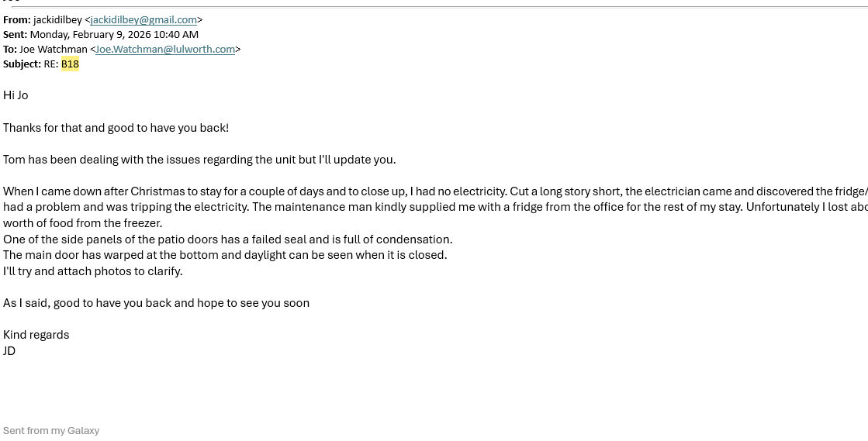
Task: Click the "worth of food from the freezer" line
Action: click(83, 223)
